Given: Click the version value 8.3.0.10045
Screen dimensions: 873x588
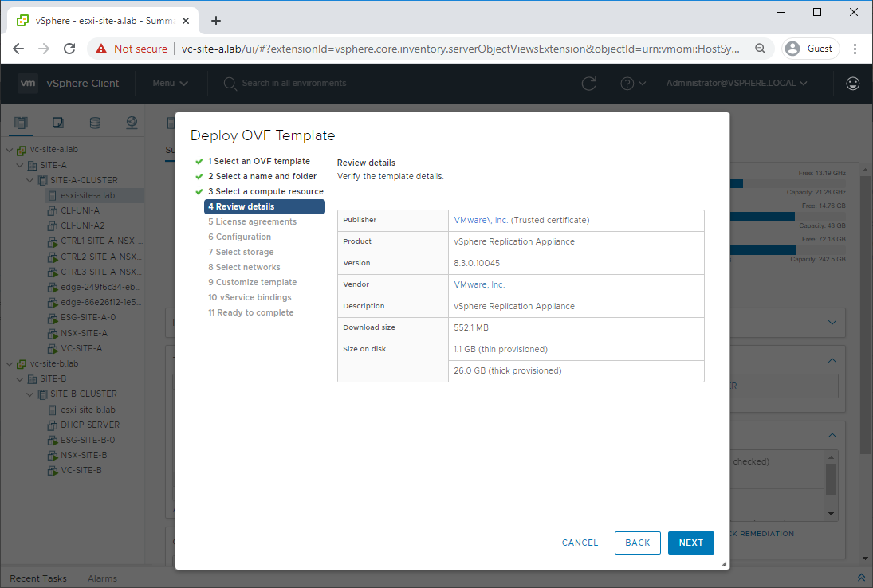Looking at the screenshot, I should click(477, 263).
